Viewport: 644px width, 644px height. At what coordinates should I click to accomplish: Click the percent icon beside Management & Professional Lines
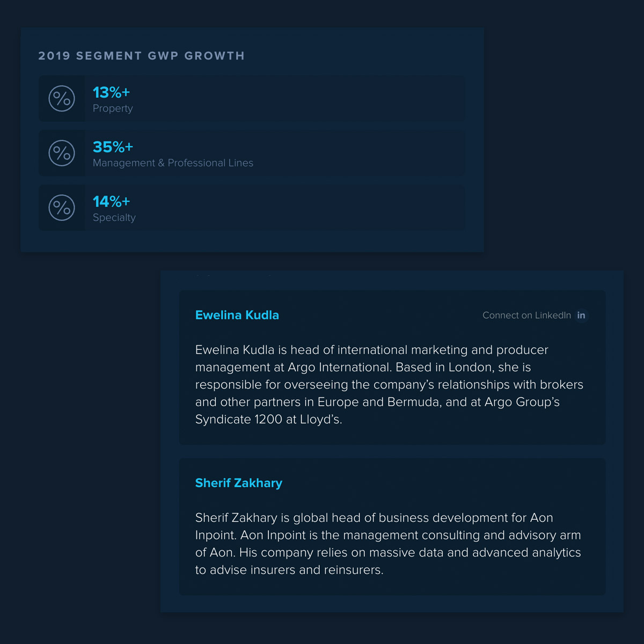coord(62,153)
